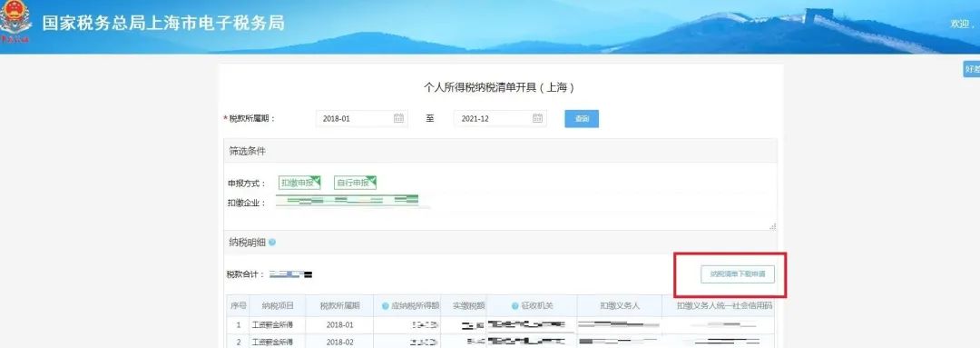Screen dimensions: 980x348
Task: Click 纳税清单下载申请 button
Action: (x=738, y=274)
